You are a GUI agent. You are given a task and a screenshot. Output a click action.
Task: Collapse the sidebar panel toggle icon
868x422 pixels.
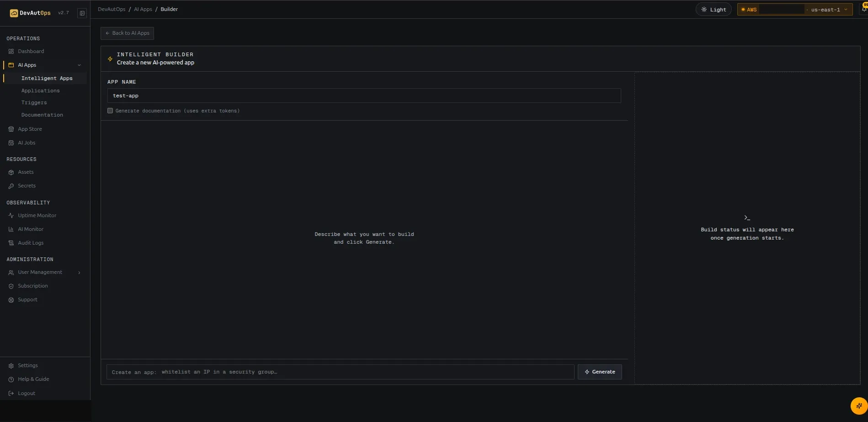click(x=82, y=13)
